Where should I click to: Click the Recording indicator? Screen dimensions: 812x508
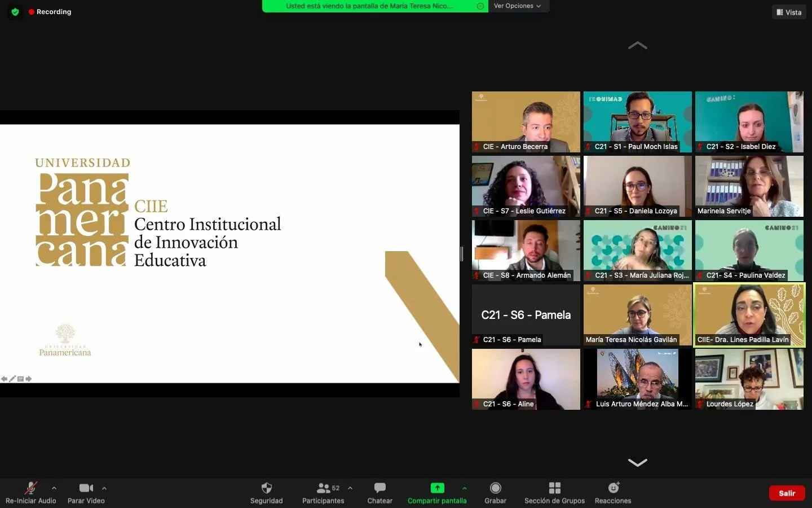(50, 12)
